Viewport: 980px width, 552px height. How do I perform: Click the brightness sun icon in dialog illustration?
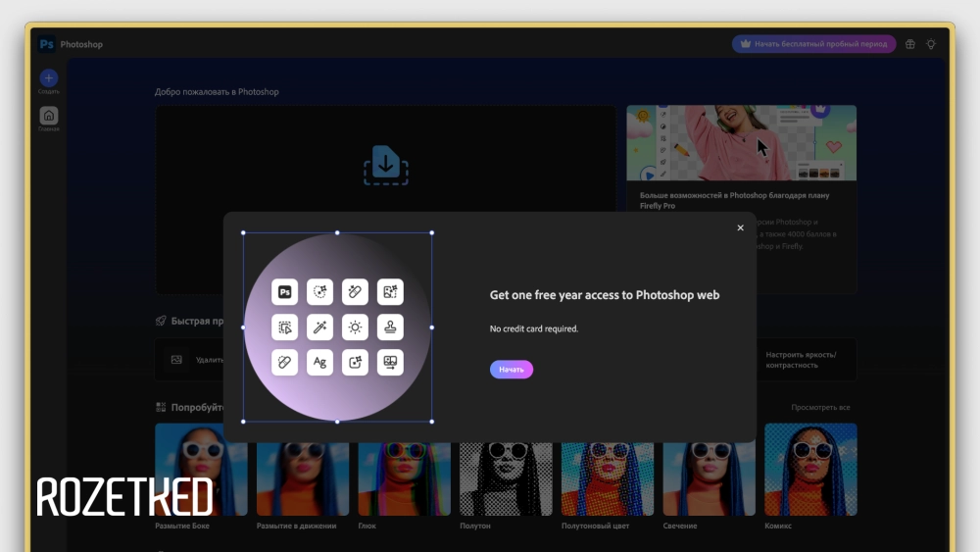pyautogui.click(x=355, y=327)
